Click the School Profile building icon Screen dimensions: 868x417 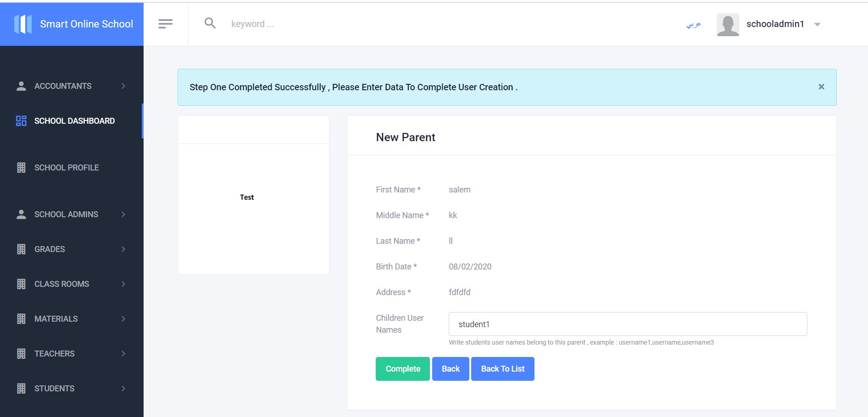tap(21, 168)
